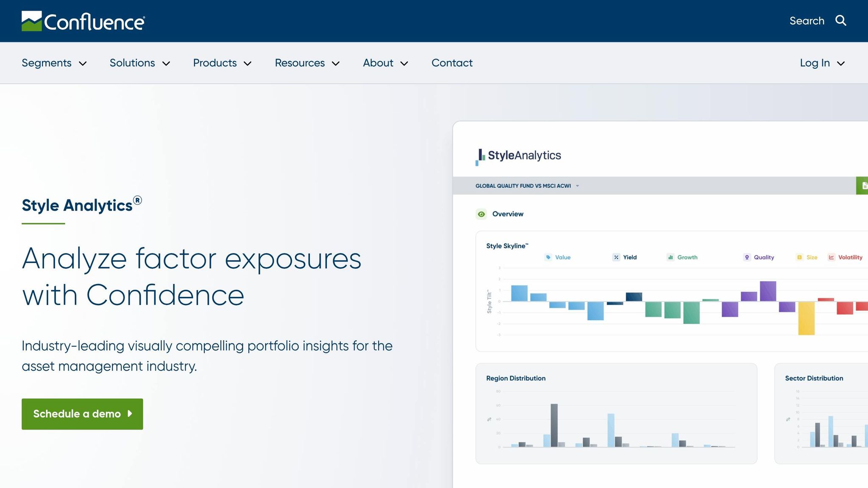Image resolution: width=868 pixels, height=488 pixels.
Task: Click the Yield percent icon in legend
Action: 616,257
